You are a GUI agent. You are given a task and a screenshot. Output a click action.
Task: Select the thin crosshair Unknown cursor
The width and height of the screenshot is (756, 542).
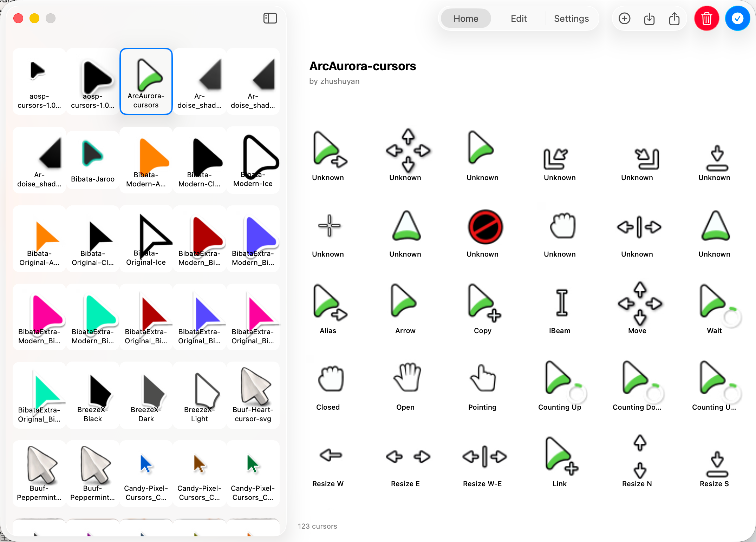pyautogui.click(x=329, y=225)
